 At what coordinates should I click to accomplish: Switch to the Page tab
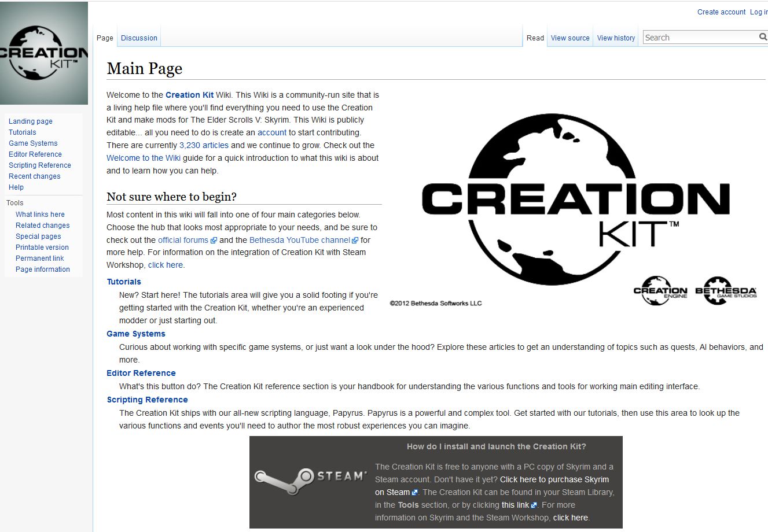pos(105,38)
